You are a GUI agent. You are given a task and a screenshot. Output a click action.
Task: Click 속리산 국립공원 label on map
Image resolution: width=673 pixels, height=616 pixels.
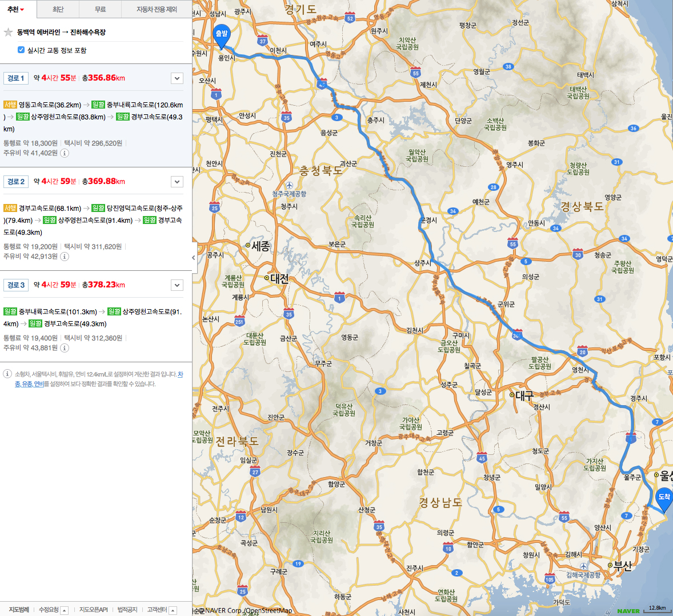(363, 221)
